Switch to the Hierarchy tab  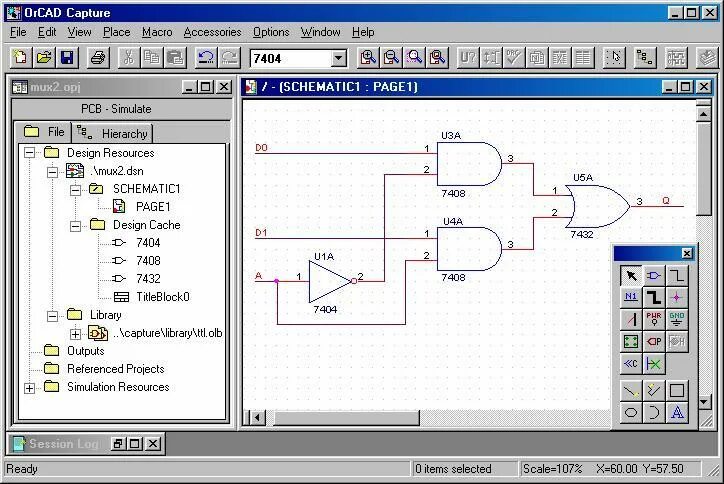(x=112, y=133)
